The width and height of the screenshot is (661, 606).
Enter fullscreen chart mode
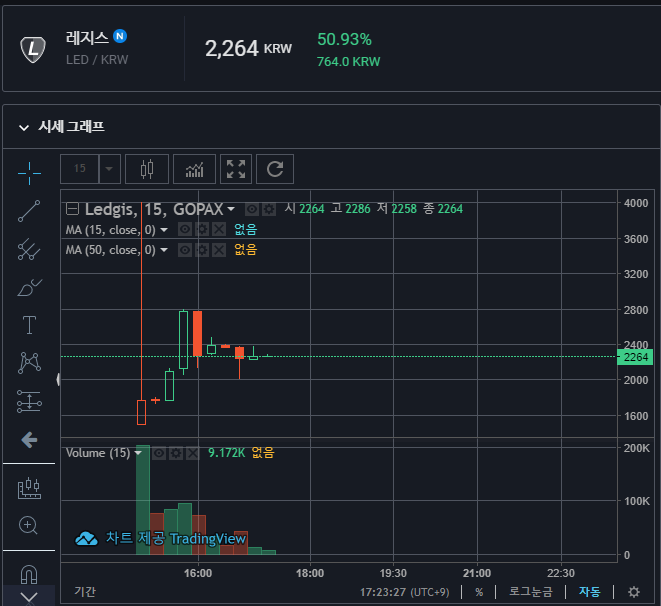pos(236,169)
